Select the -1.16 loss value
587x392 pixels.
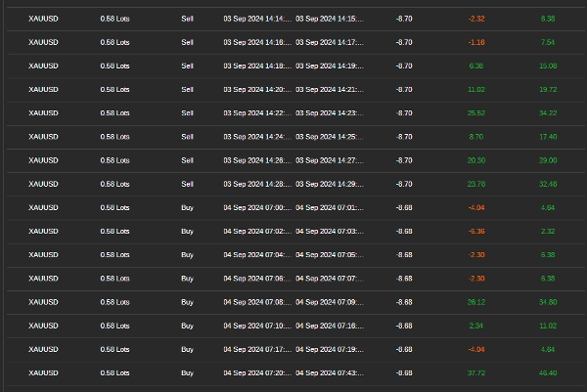(476, 42)
